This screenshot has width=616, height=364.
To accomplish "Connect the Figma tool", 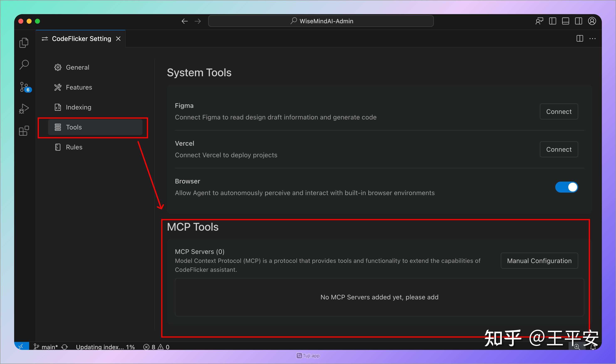I will click(559, 112).
